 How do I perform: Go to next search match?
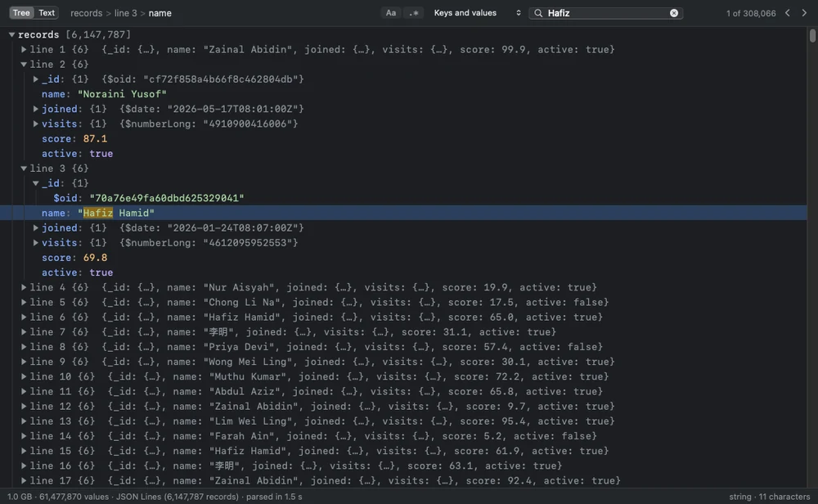pyautogui.click(x=804, y=13)
